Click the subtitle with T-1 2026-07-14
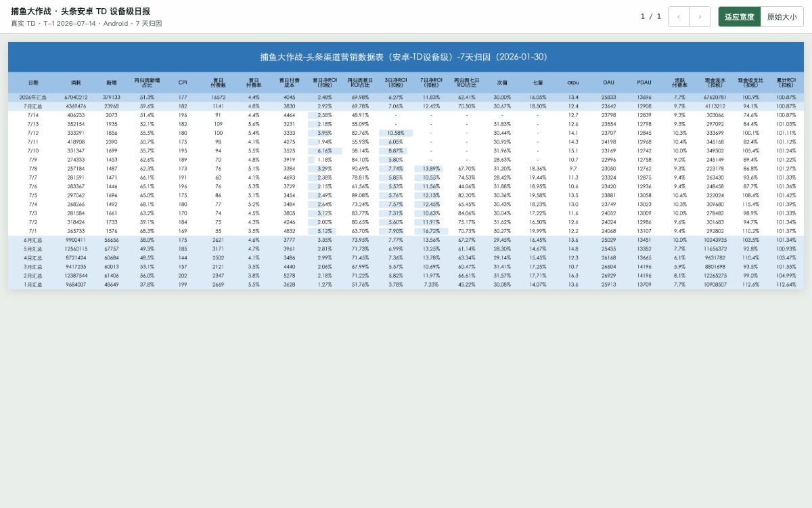Screen dimensions: 812x508 (87, 24)
